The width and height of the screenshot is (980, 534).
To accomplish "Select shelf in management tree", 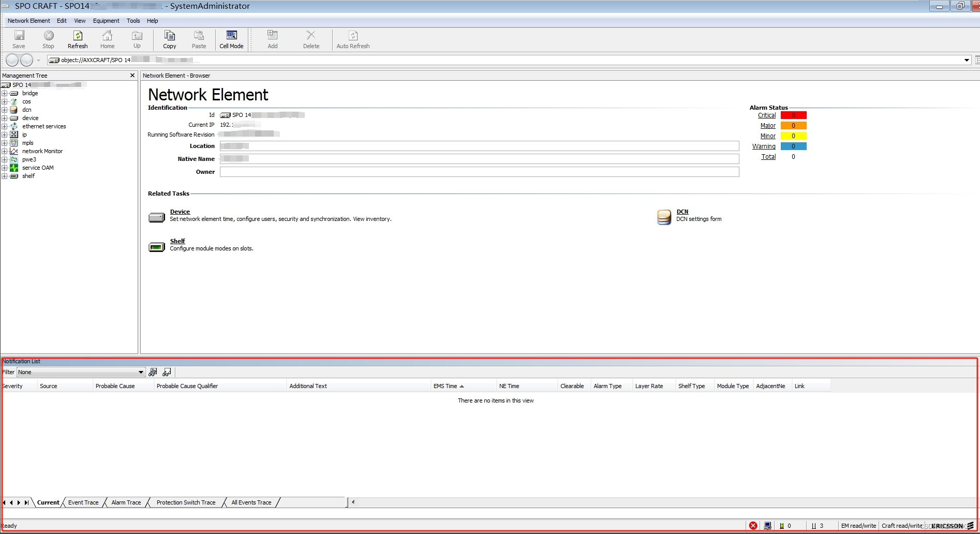I will tap(28, 176).
